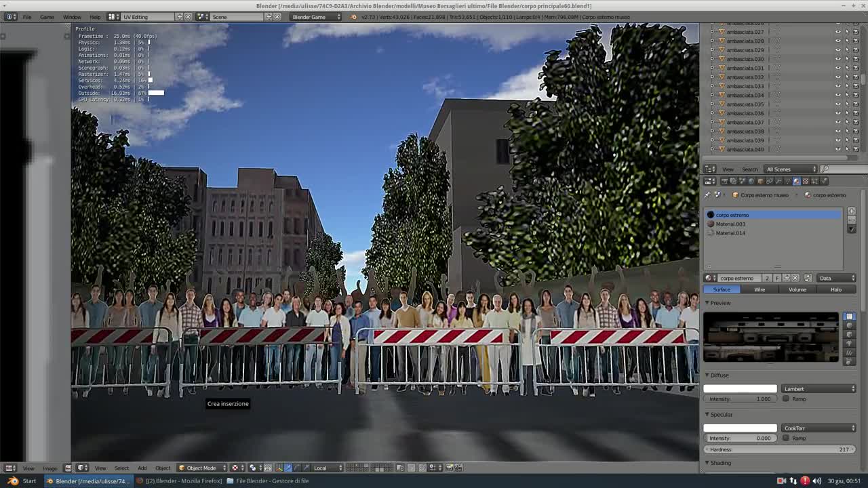This screenshot has height=488, width=868.
Task: Open Render properties tab (camera icon)
Action: coord(724,181)
